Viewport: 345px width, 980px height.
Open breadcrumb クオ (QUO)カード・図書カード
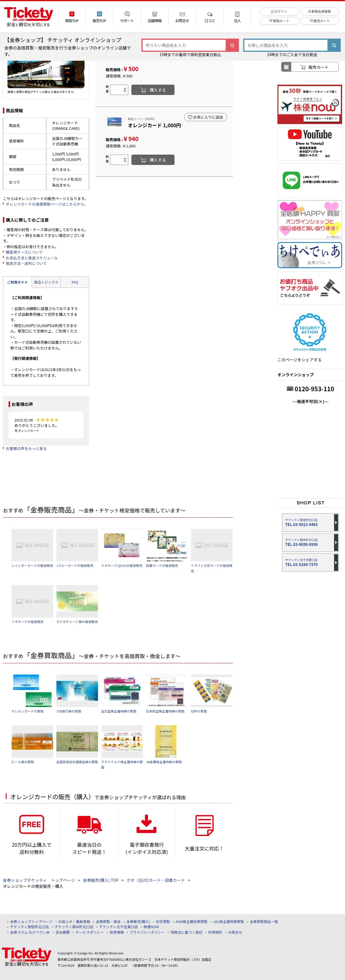[x=156, y=880]
